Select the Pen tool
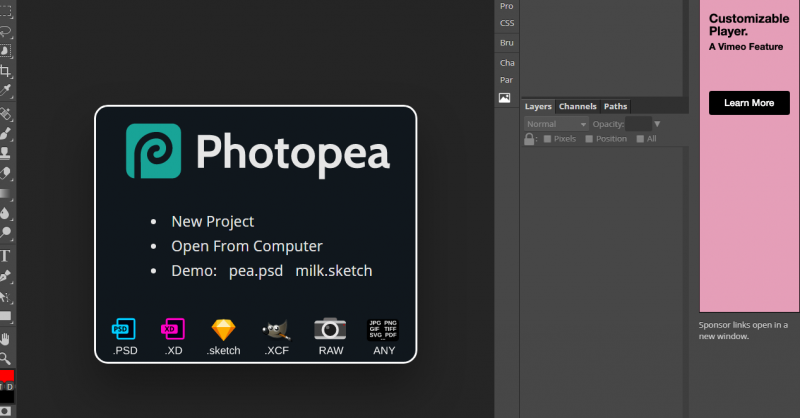 5,276
